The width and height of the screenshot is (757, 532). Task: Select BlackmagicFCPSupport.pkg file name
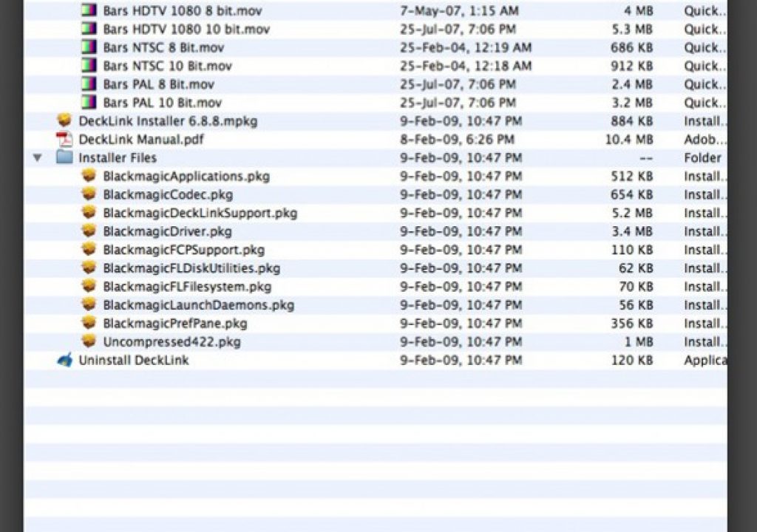pyautogui.click(x=183, y=250)
